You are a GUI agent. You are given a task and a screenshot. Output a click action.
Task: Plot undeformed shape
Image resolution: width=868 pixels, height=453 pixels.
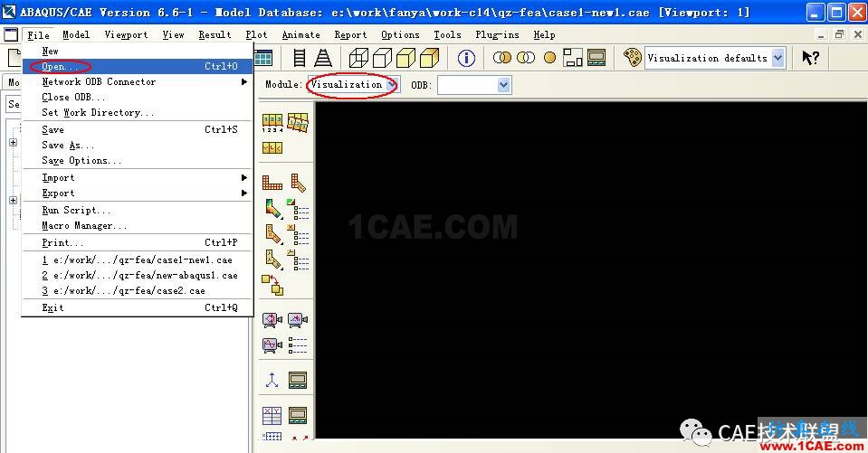272,182
